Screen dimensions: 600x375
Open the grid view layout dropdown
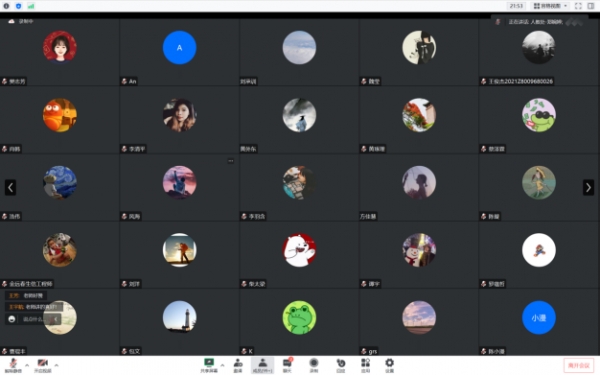tap(550, 6)
